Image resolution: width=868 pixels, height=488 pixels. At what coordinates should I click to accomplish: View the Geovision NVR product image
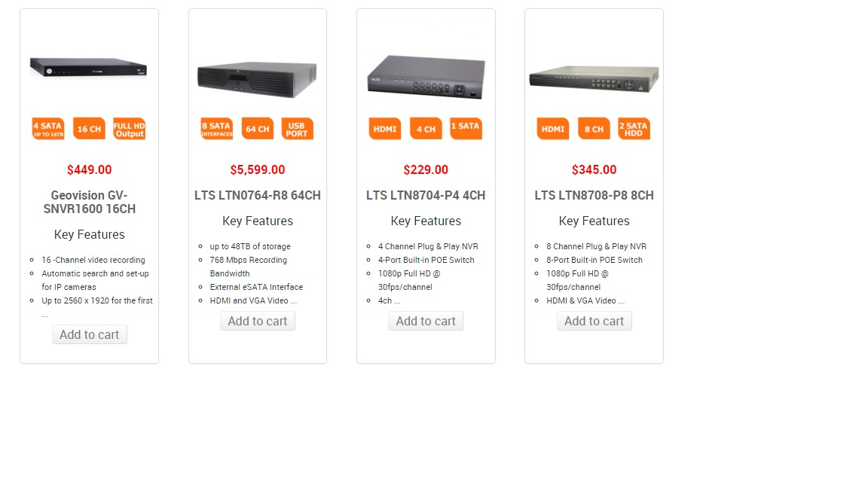click(89, 68)
